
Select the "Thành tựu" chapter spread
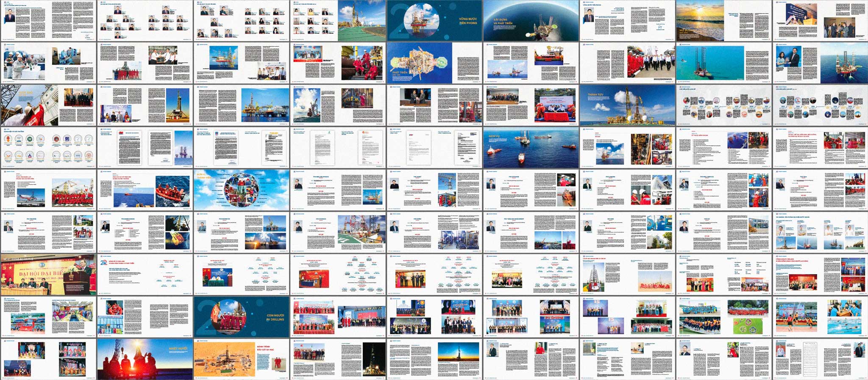(x=627, y=105)
